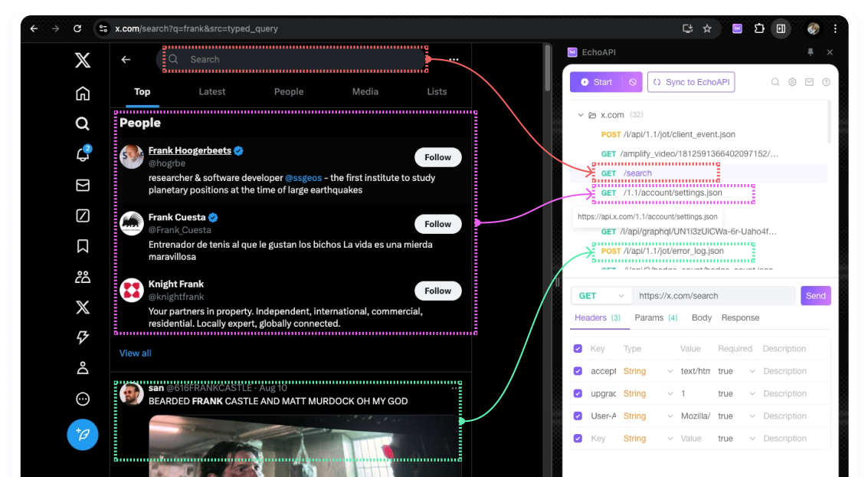
Task: Uncheck the User-A header checkbox
Action: [x=578, y=416]
